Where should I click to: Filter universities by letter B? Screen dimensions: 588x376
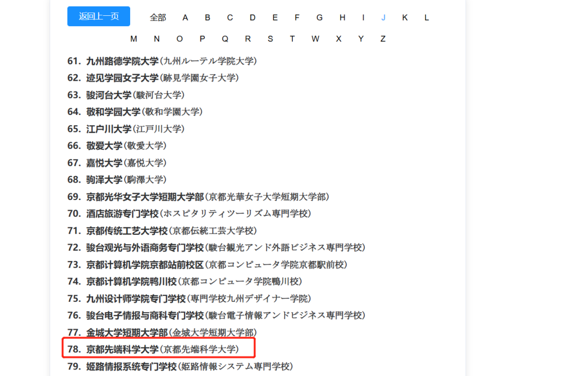click(207, 17)
